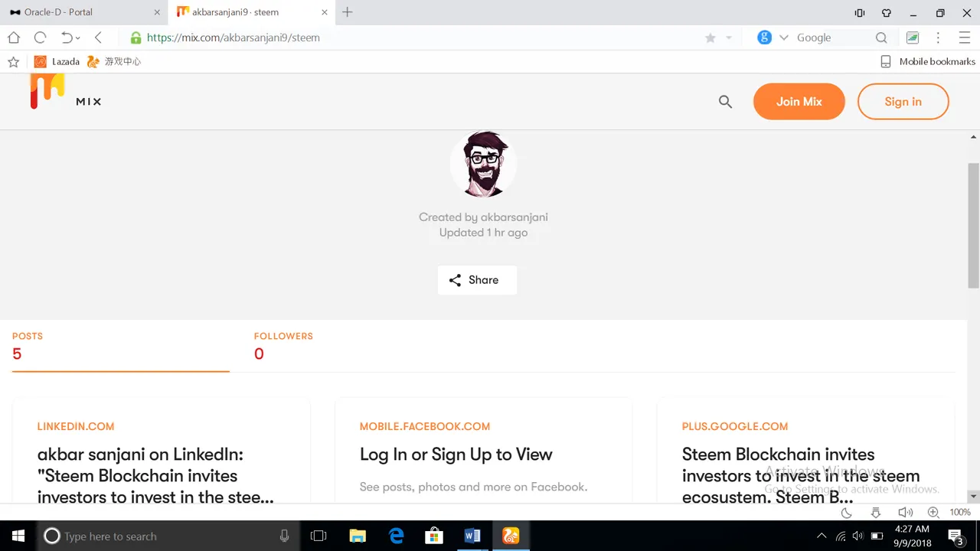The width and height of the screenshot is (980, 551).
Task: Close the Oracle-D - Portal tab
Action: click(157, 12)
